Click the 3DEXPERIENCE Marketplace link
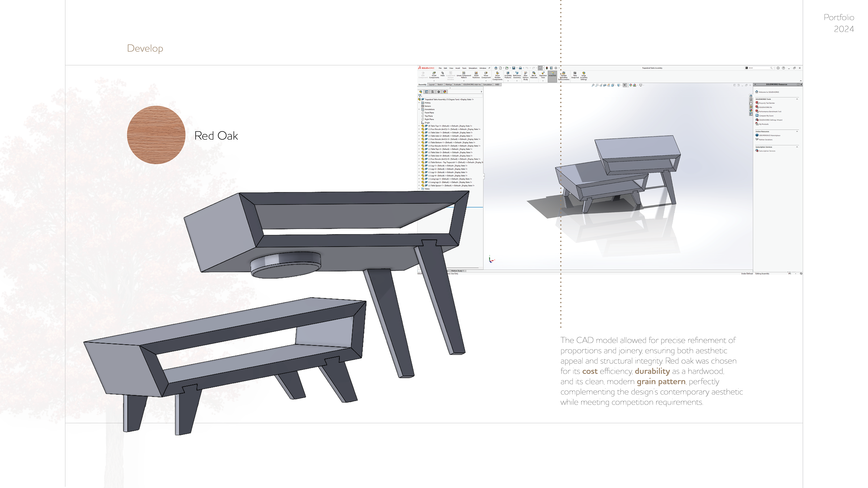Screen dimensions: 868x488 click(x=769, y=135)
